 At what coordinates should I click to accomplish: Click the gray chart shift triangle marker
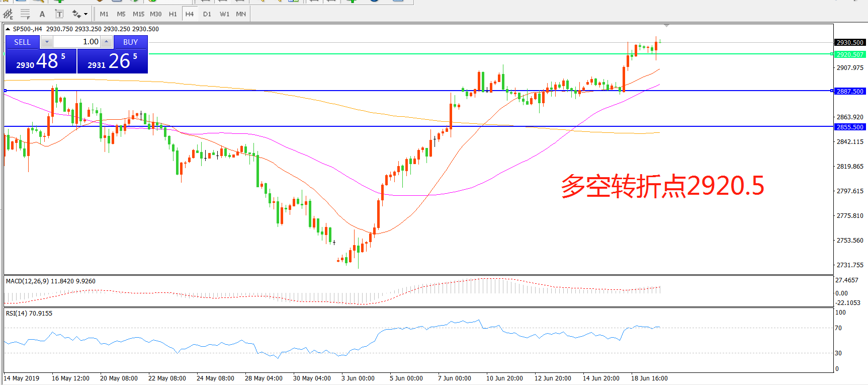coord(666,26)
